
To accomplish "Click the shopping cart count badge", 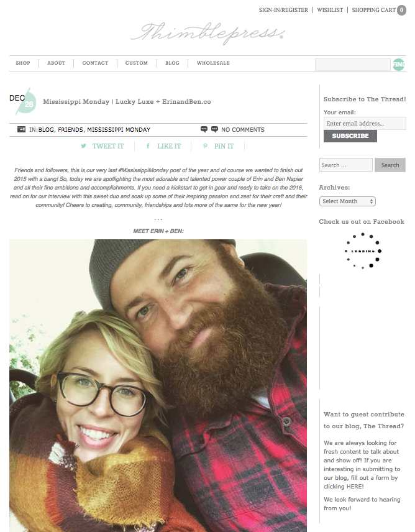I will (401, 10).
